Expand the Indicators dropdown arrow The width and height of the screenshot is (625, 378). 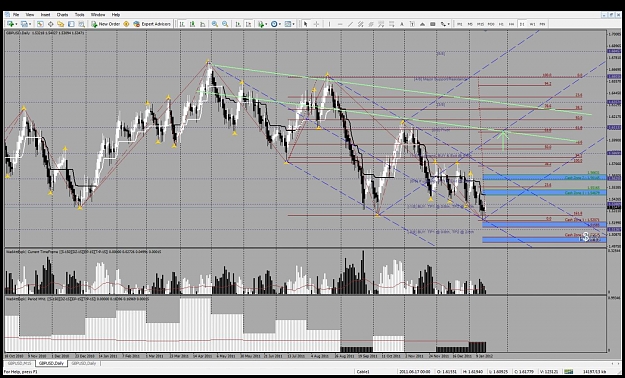click(x=266, y=24)
